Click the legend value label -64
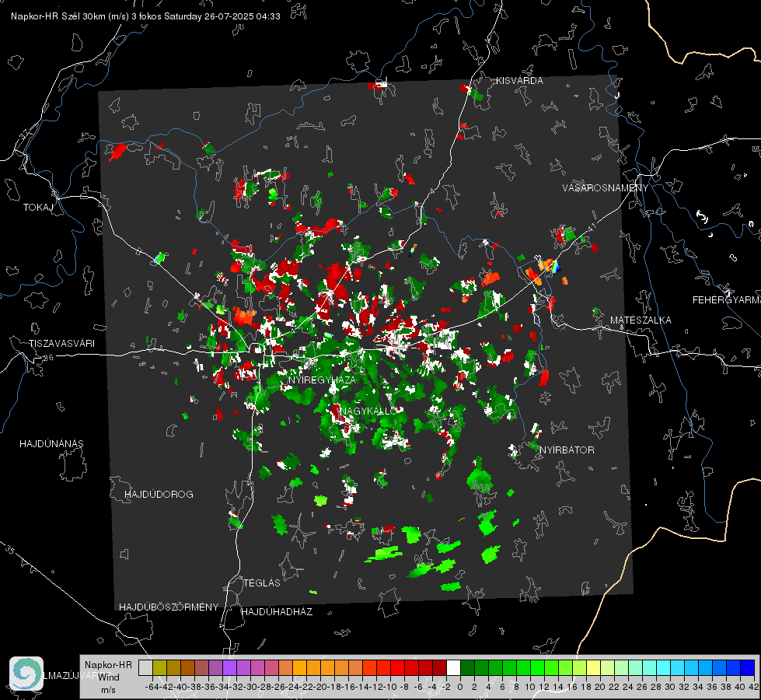 coord(152,687)
